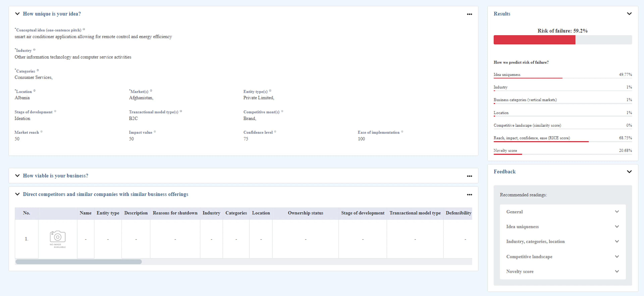Click info icon next to Impact value

(x=155, y=131)
